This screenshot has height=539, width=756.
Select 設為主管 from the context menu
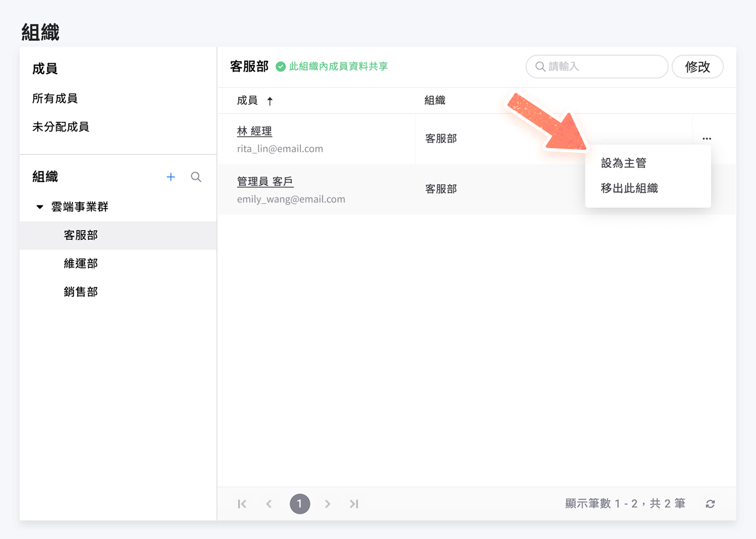point(623,163)
